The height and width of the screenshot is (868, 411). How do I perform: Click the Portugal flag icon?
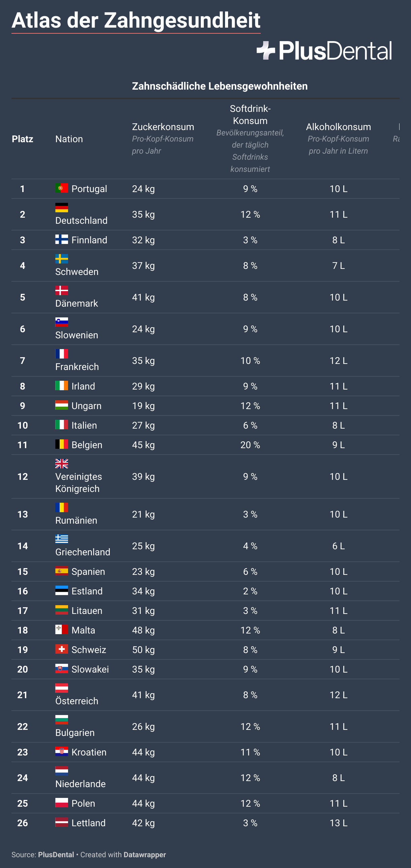point(62,188)
